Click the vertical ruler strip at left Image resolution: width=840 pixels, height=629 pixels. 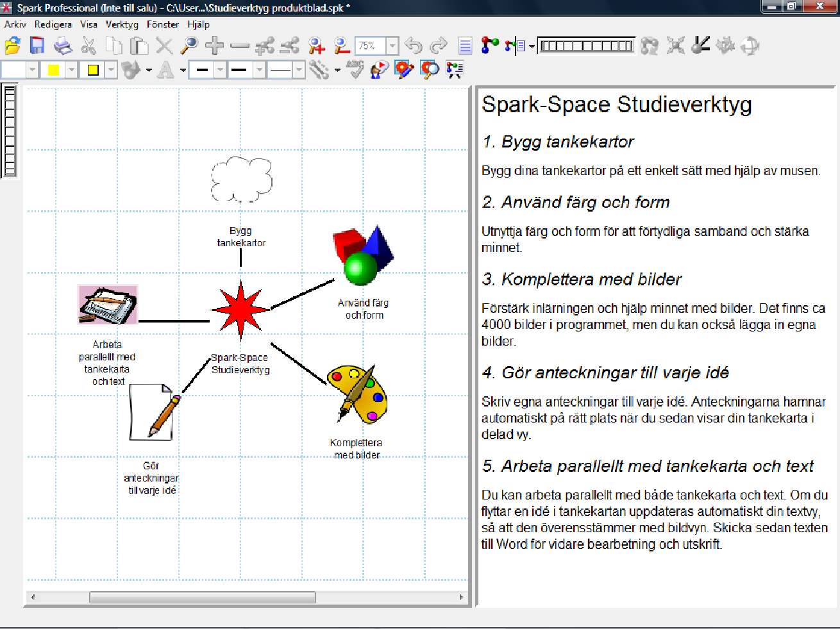pos(10,130)
